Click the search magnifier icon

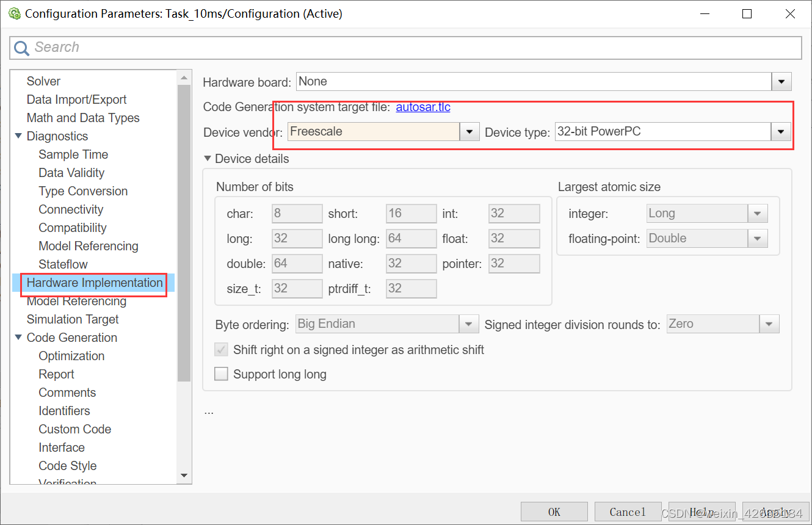pyautogui.click(x=22, y=48)
